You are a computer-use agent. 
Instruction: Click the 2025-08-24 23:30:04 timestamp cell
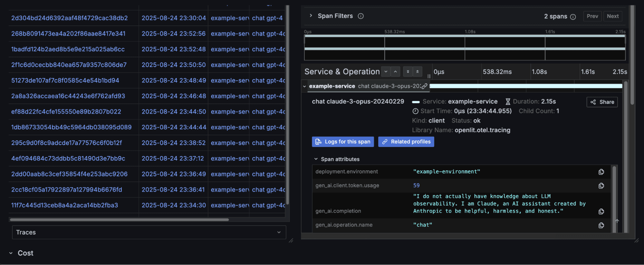[174, 18]
